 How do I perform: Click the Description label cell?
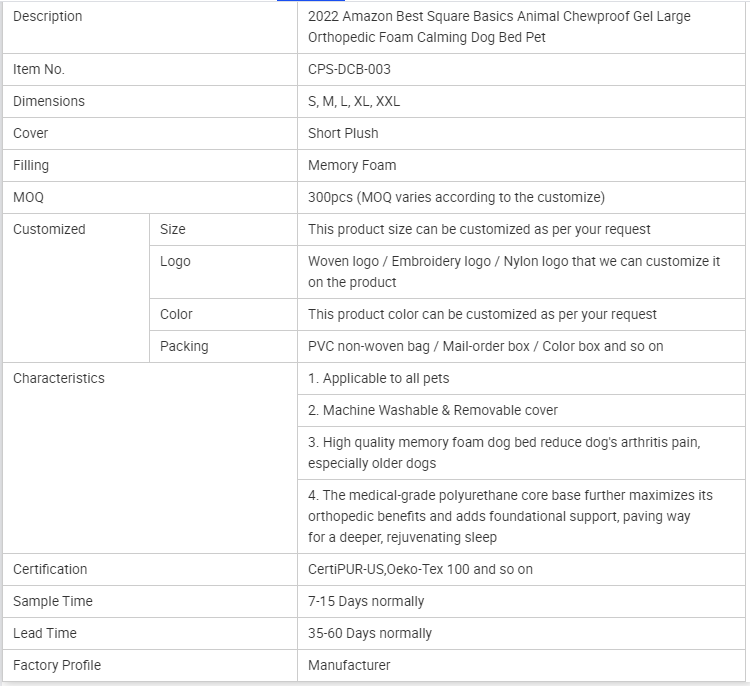coord(48,17)
